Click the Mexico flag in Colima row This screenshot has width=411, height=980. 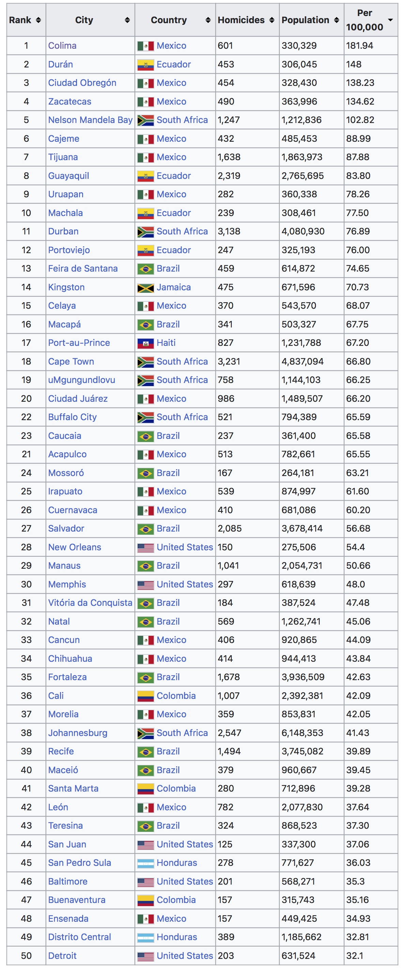click(146, 46)
